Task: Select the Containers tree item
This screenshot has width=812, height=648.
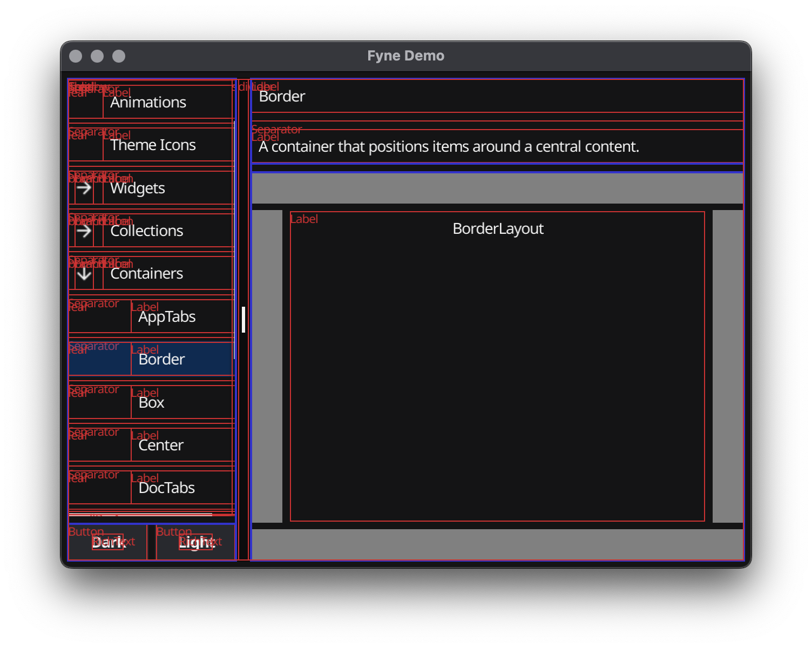Action: [151, 273]
